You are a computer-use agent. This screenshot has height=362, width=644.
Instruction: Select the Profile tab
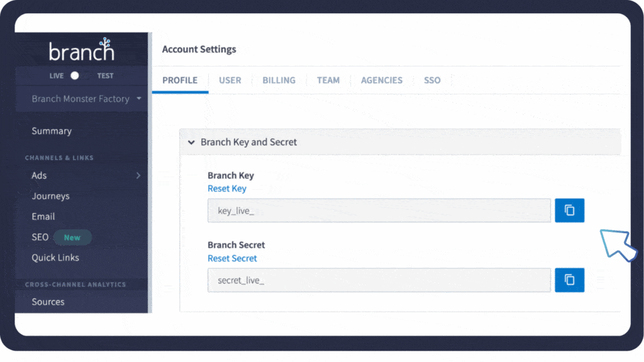tap(180, 80)
